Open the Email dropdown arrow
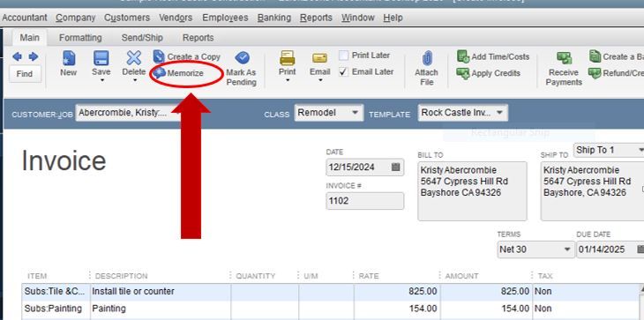644x320 pixels. click(x=320, y=80)
